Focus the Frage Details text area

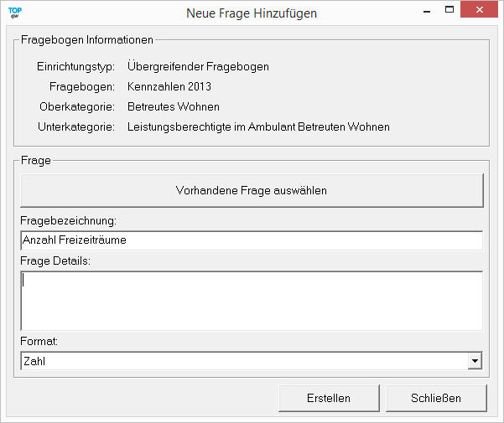[x=252, y=300]
